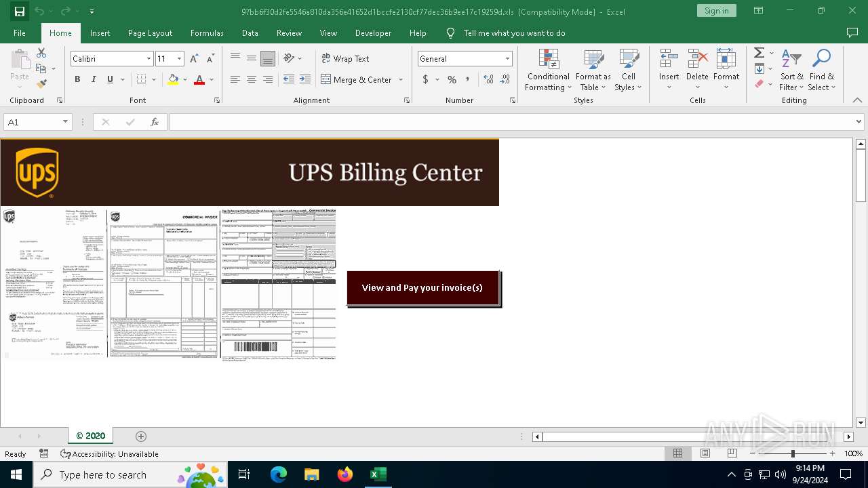
Task: Switch to Page Layout view in status bar
Action: [705, 453]
